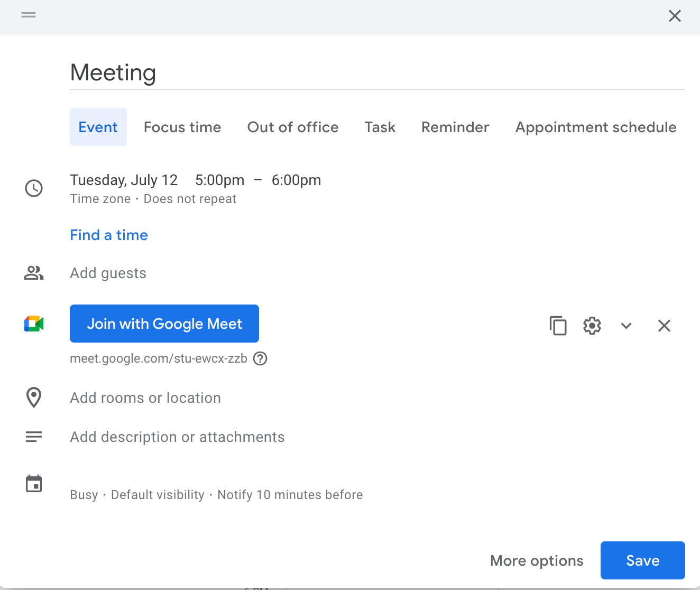Click the calendar icon near Busy
The width and height of the screenshot is (700, 590).
tap(34, 483)
